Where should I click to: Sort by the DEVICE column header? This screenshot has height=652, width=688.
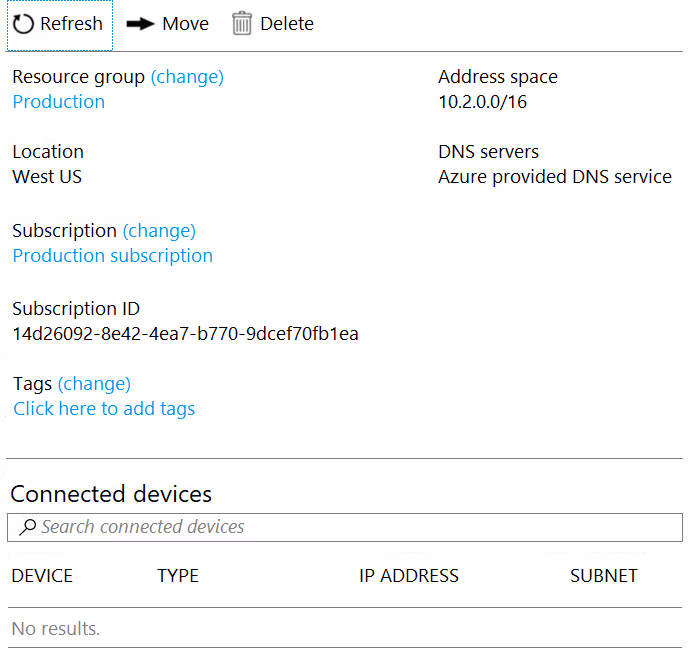(x=42, y=576)
